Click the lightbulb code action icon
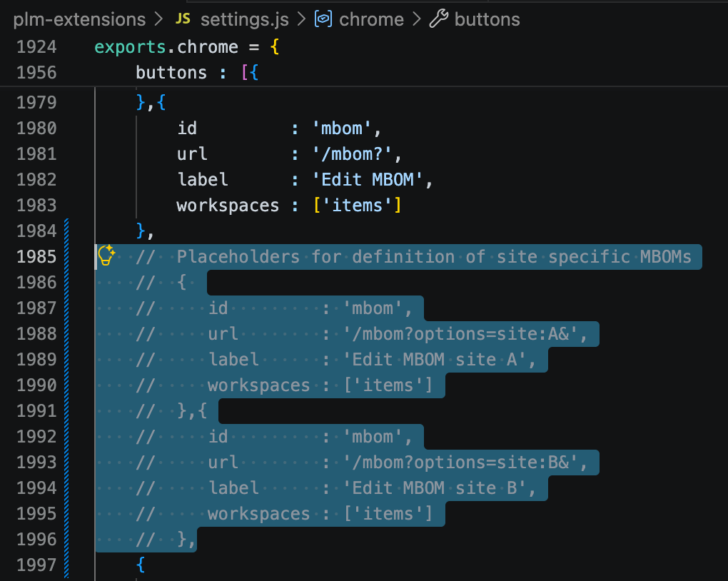728x581 pixels. point(106,255)
